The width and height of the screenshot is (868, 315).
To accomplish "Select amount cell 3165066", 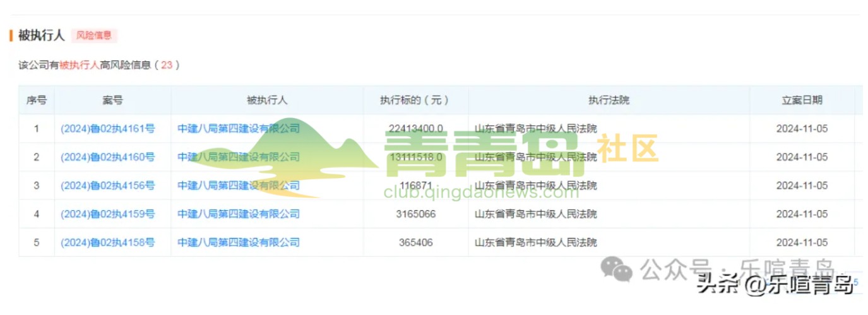I will pos(415,214).
